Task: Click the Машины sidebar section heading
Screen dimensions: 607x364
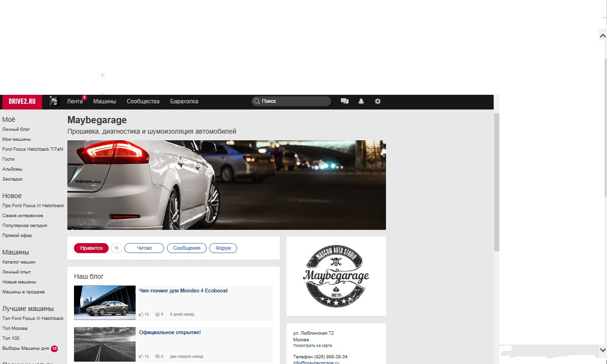Action: click(x=16, y=252)
